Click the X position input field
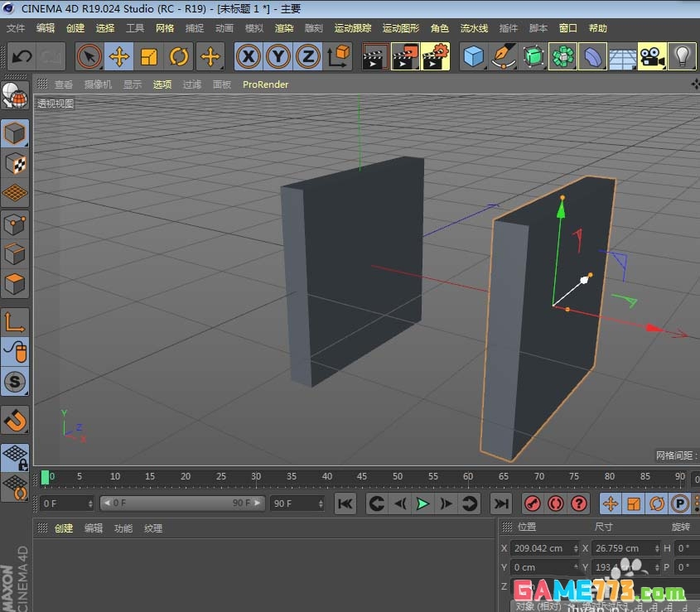The height and width of the screenshot is (612, 700). point(537,548)
